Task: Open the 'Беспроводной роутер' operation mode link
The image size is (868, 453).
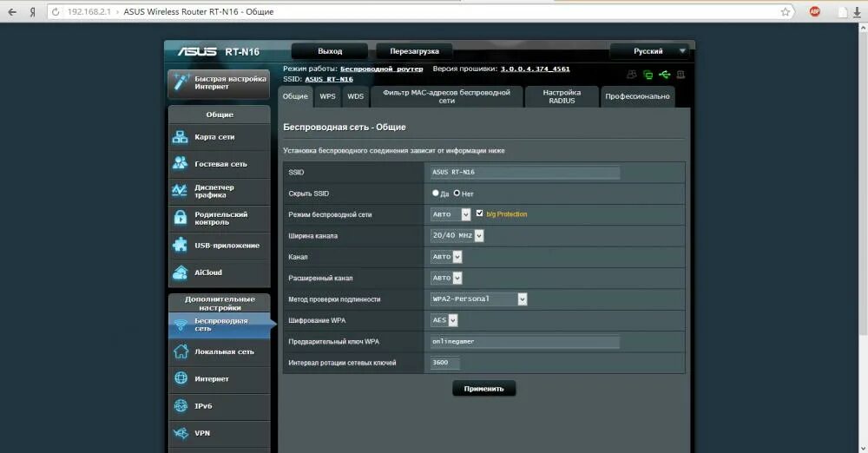Action: click(x=381, y=69)
